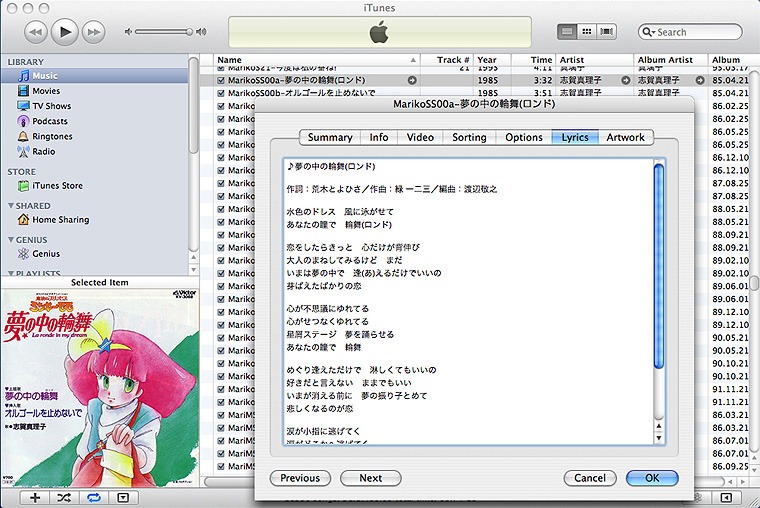Image resolution: width=760 pixels, height=508 pixels.
Task: Sort by the Artist column
Action: 595,60
